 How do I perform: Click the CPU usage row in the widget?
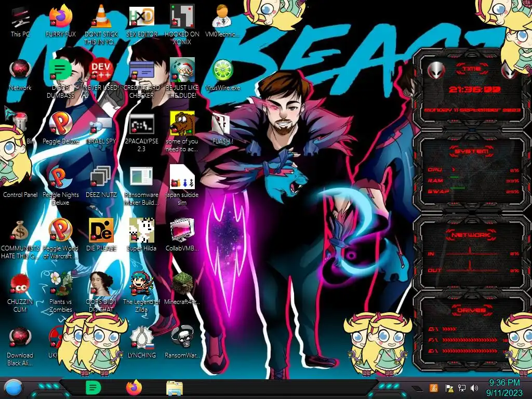[x=473, y=170]
